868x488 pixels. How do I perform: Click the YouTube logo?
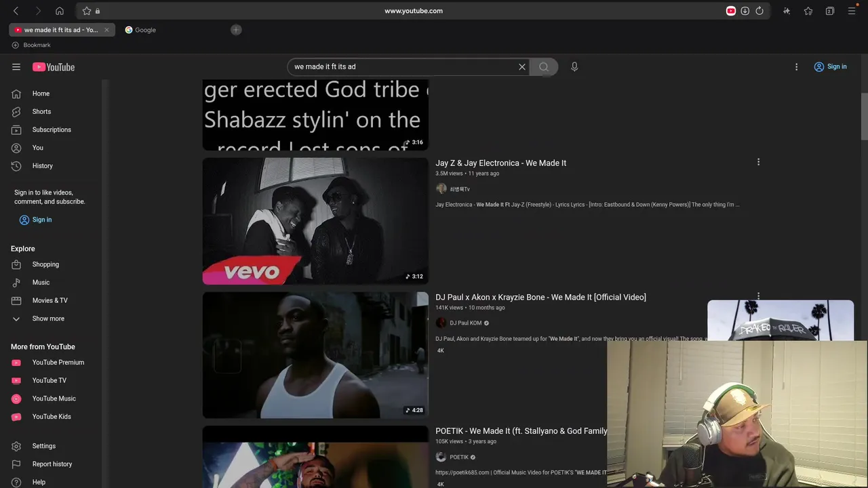(54, 67)
